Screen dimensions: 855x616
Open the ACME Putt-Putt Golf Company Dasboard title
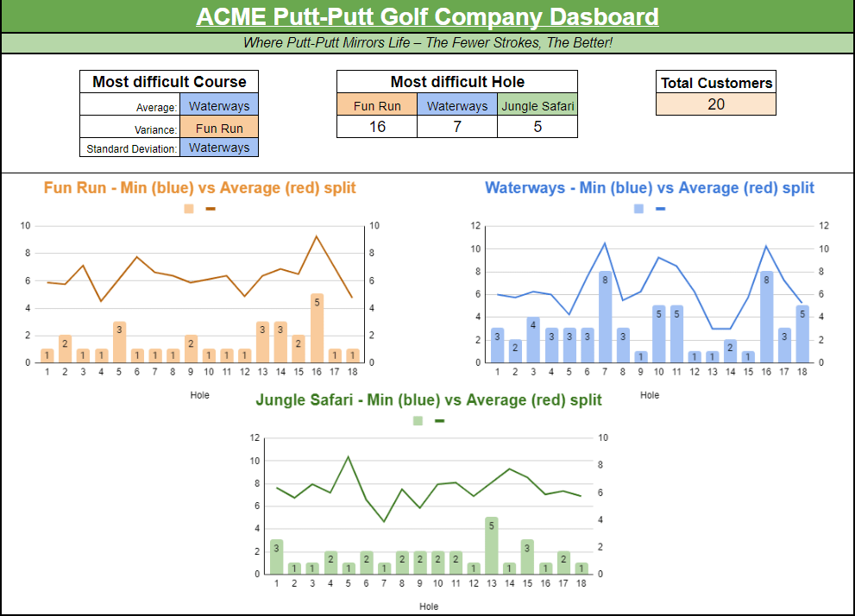(427, 16)
